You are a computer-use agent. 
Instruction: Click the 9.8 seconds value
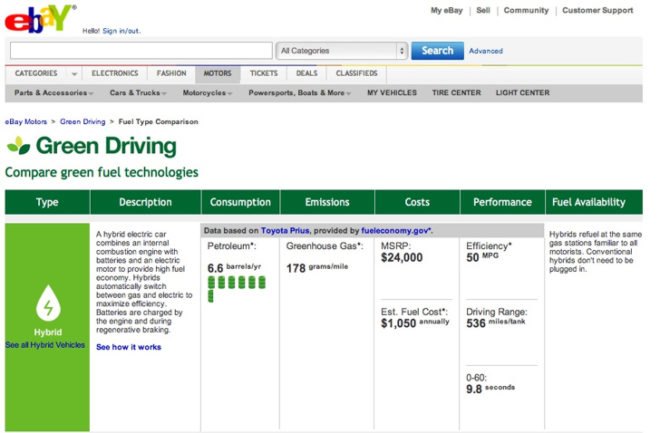[490, 388]
